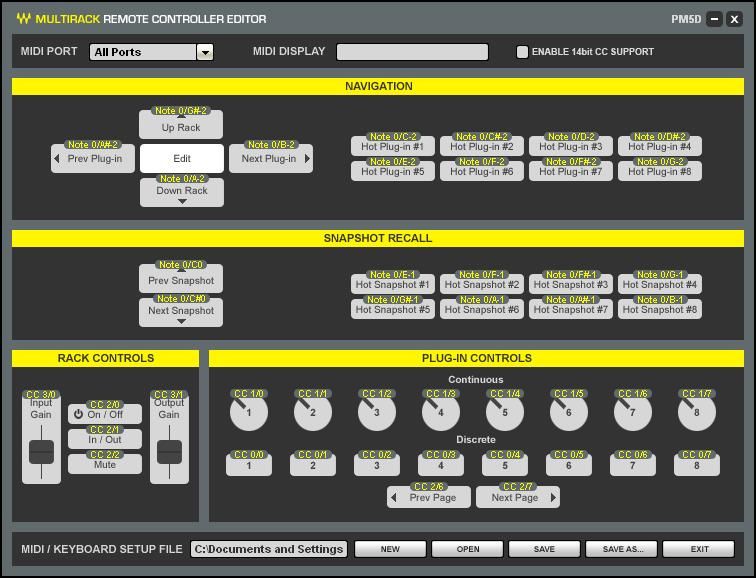
Task: Create a NEW setup file
Action: tap(390, 549)
